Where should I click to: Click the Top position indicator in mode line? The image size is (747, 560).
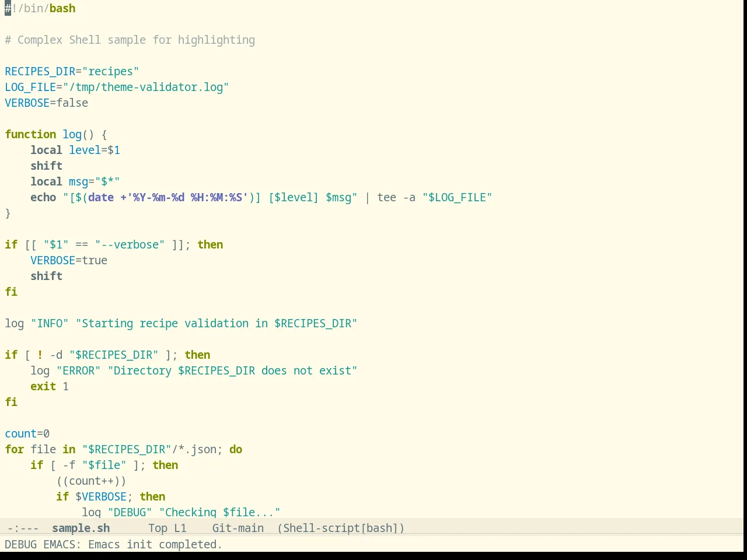pos(158,528)
